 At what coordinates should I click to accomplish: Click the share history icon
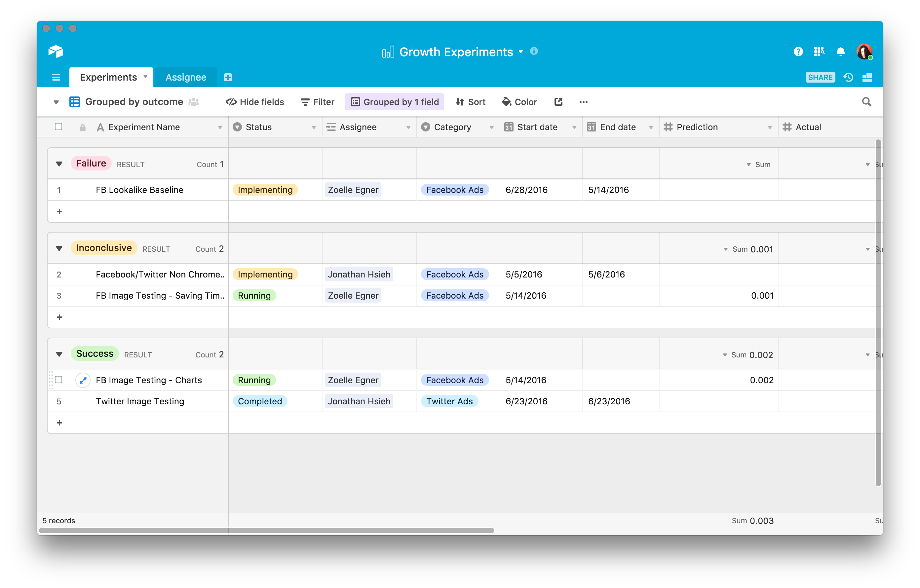pos(848,77)
